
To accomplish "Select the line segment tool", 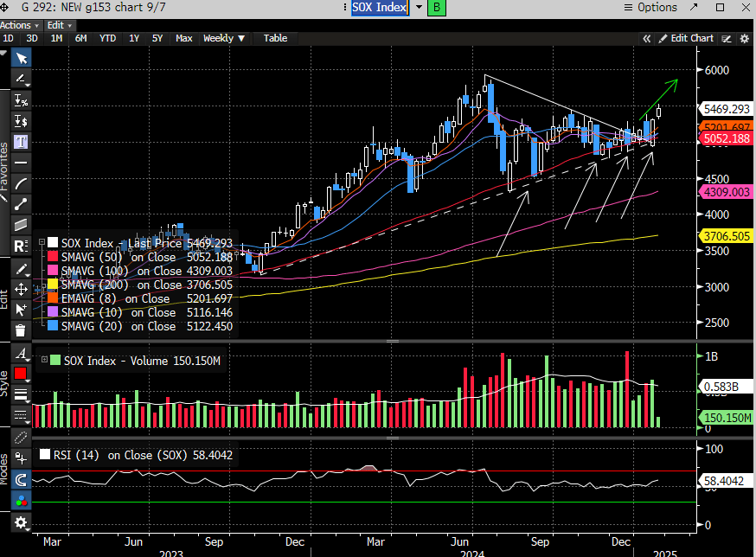I will click(x=21, y=204).
